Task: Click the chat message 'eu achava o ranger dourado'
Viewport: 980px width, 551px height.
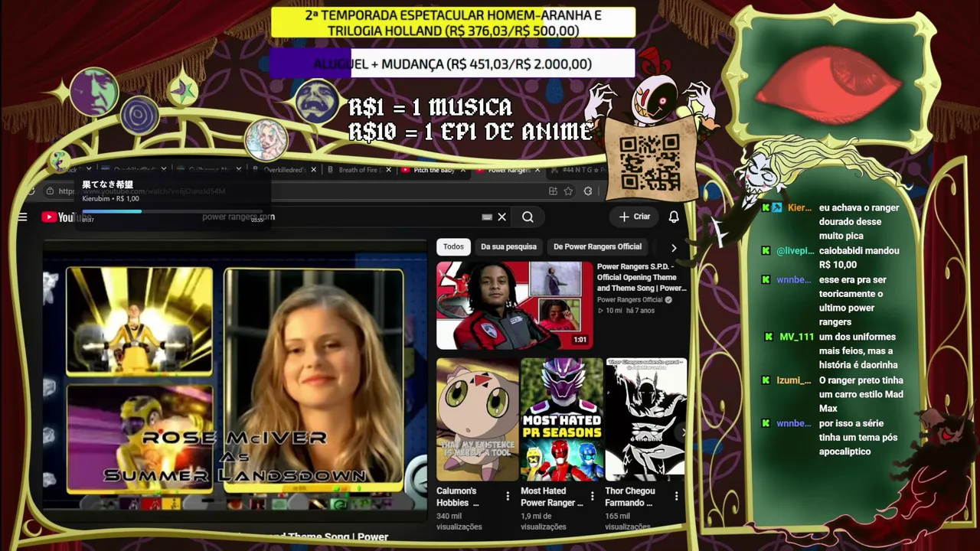Action: [859, 221]
